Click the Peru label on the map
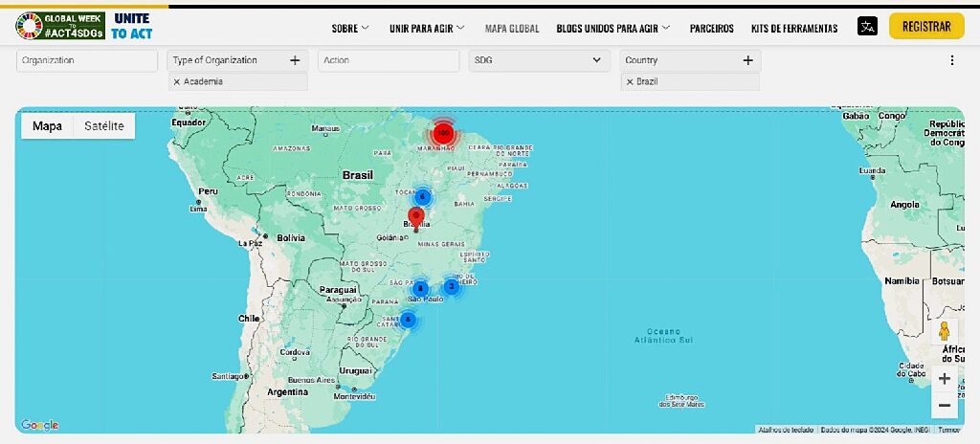This screenshot has height=444, width=980. pyautogui.click(x=208, y=191)
